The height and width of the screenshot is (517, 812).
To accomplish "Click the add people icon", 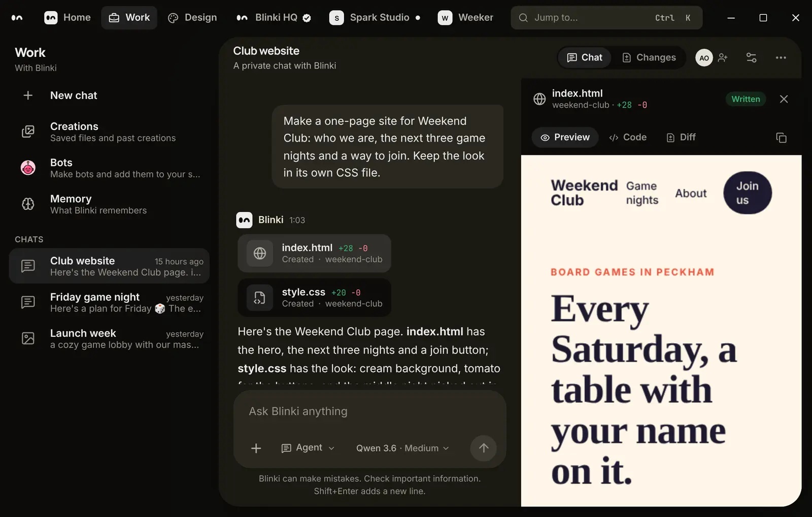I will click(x=723, y=57).
